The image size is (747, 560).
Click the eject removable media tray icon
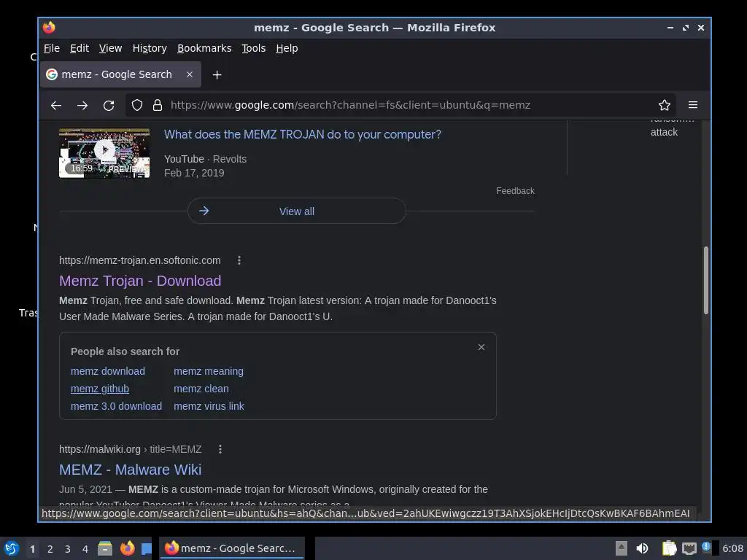coord(622,548)
